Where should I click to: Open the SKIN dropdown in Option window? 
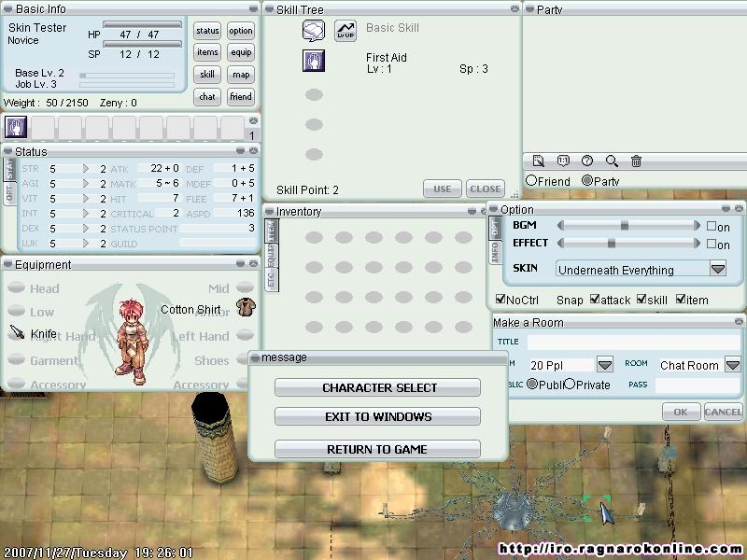tap(718, 269)
